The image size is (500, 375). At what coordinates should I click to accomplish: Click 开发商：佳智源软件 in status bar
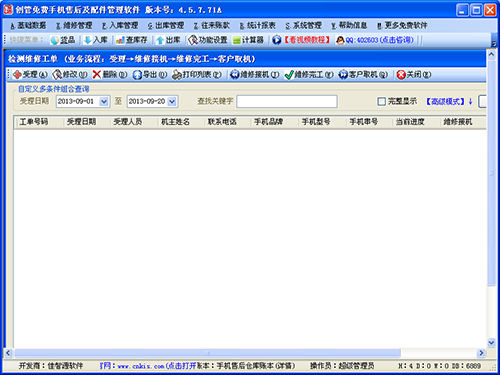(x=51, y=366)
